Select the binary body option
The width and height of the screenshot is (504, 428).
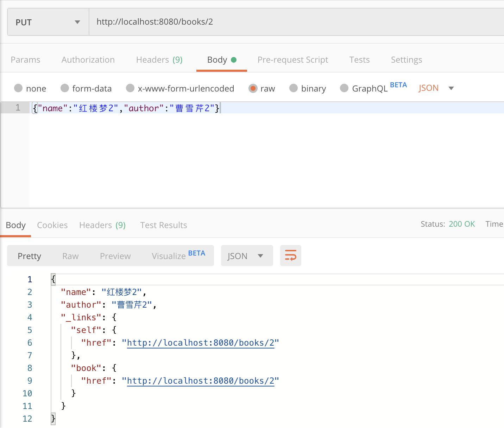click(x=308, y=88)
